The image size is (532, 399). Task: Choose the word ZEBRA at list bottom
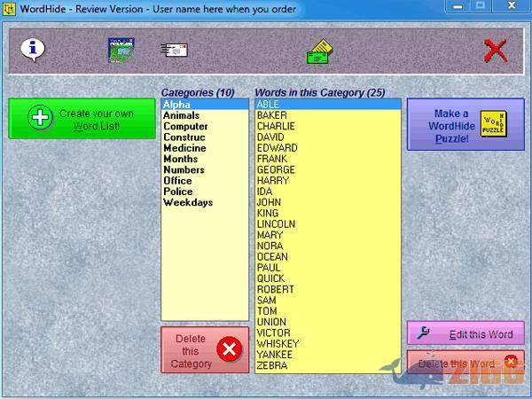[x=271, y=365]
